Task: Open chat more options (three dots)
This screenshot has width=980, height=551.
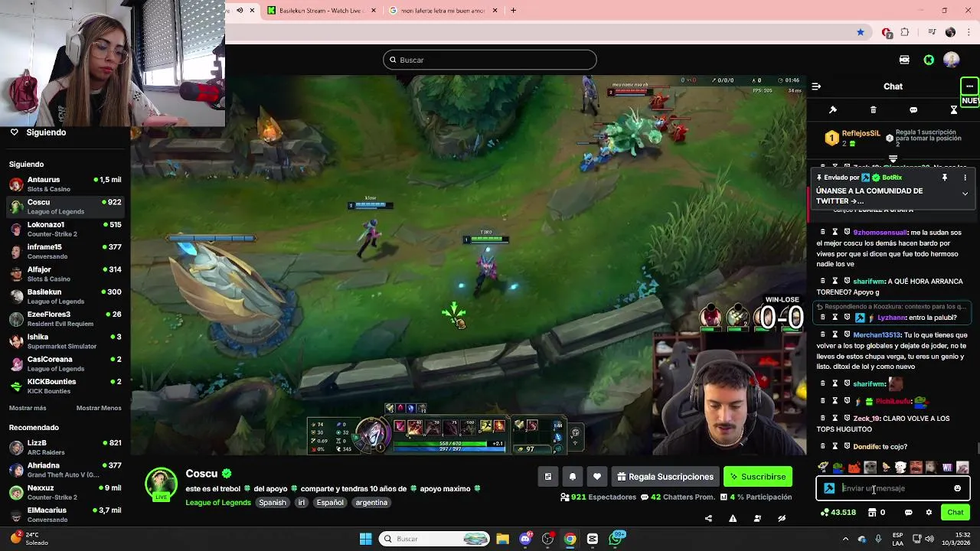Action: click(x=969, y=86)
